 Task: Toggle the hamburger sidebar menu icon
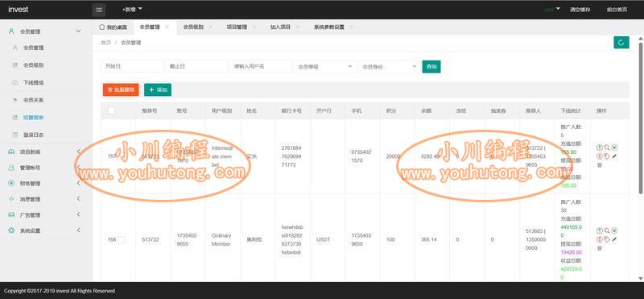pos(99,10)
